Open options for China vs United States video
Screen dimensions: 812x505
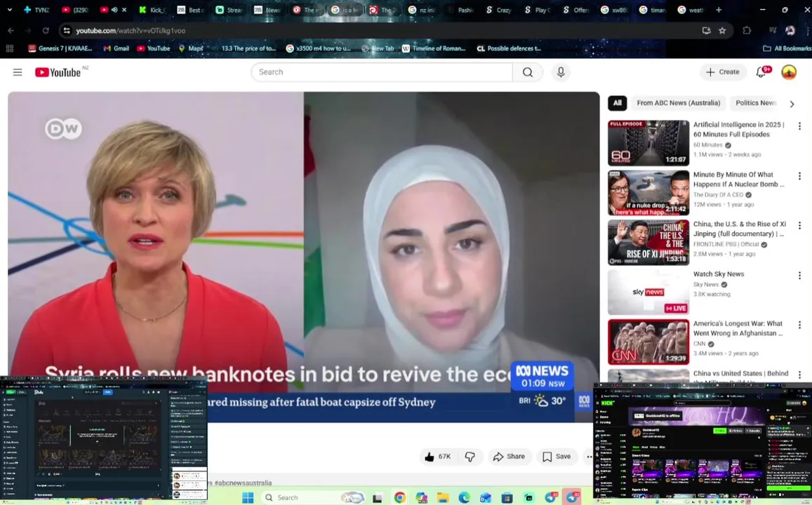[x=799, y=375]
